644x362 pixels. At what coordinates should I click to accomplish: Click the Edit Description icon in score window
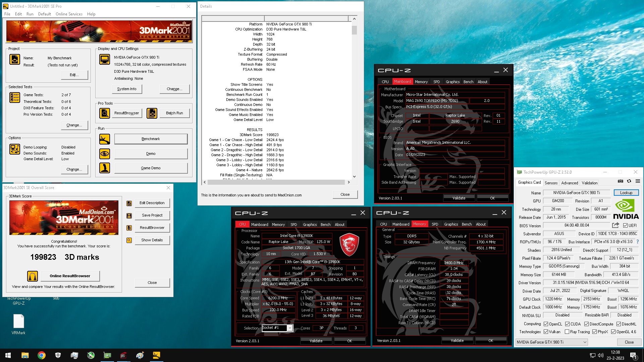point(129,203)
